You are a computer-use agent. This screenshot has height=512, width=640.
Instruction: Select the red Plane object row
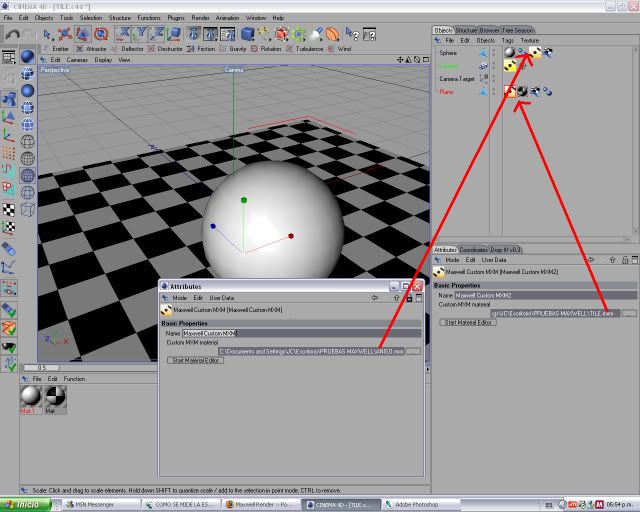pos(446,92)
